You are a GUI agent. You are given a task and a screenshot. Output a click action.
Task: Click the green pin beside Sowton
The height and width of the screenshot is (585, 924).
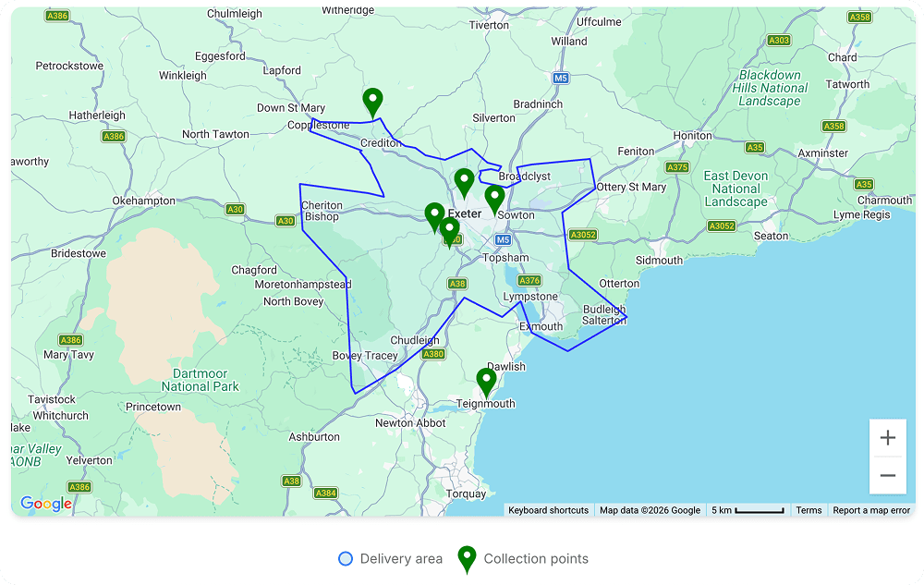point(494,198)
